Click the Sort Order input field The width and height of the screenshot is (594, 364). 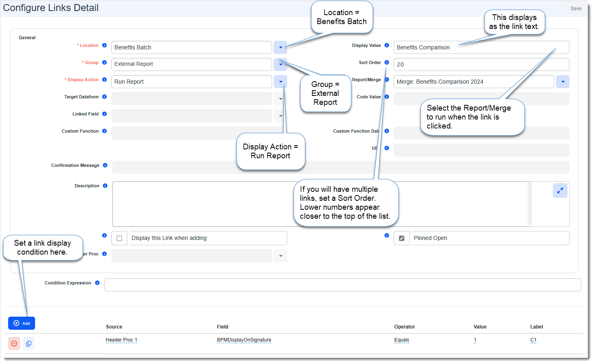[x=481, y=64]
